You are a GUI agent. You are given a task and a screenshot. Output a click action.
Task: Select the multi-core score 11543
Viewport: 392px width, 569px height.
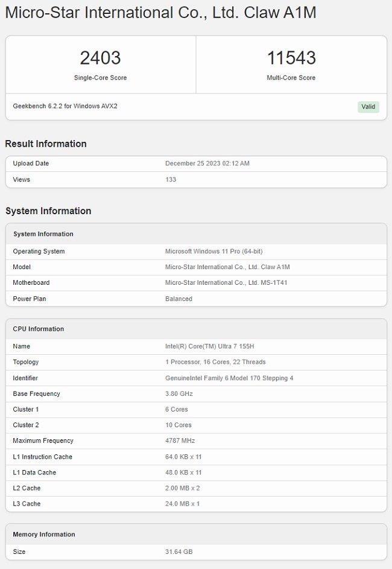coord(291,58)
